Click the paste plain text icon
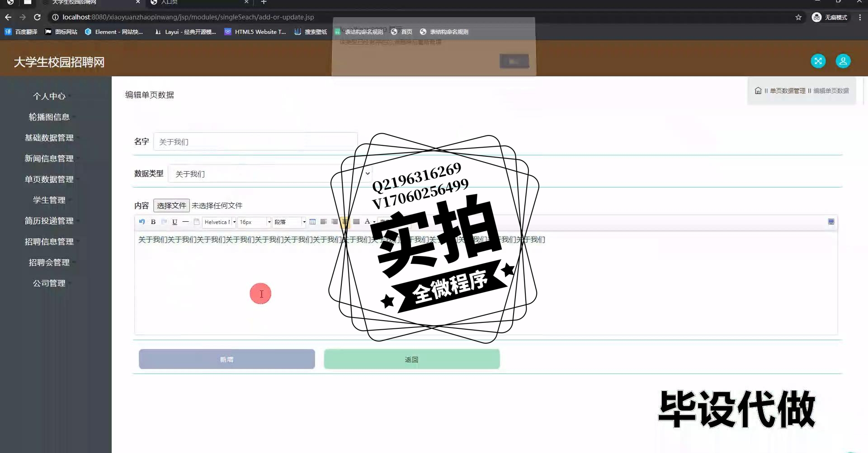Image resolution: width=868 pixels, height=453 pixels. pos(197,222)
